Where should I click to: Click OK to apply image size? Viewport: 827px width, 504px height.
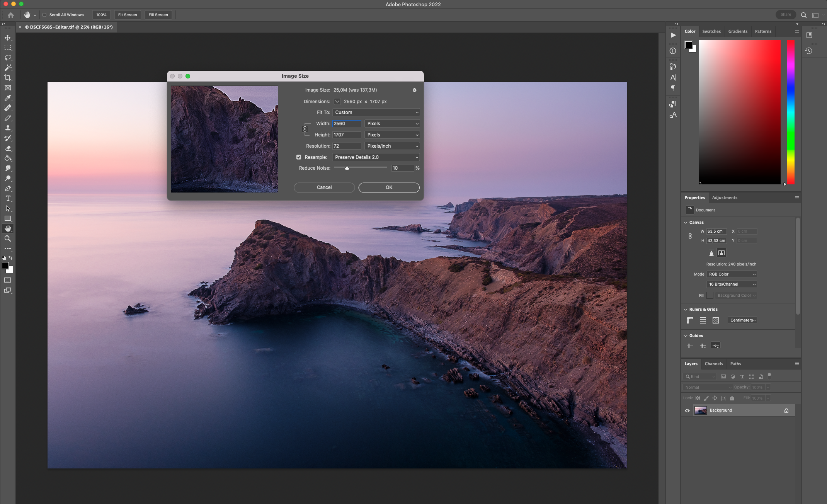[x=389, y=187]
